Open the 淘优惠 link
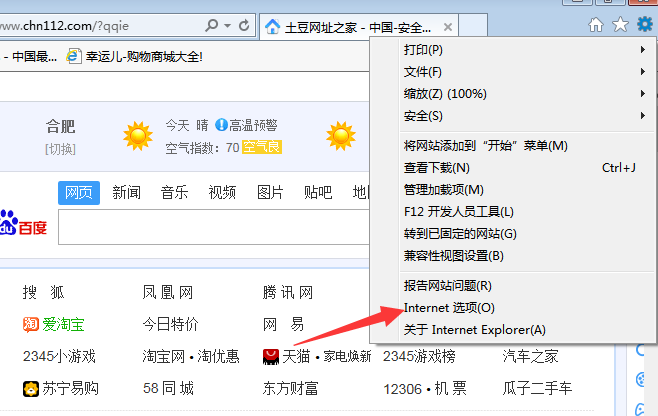This screenshot has height=416, width=658. coord(218,356)
